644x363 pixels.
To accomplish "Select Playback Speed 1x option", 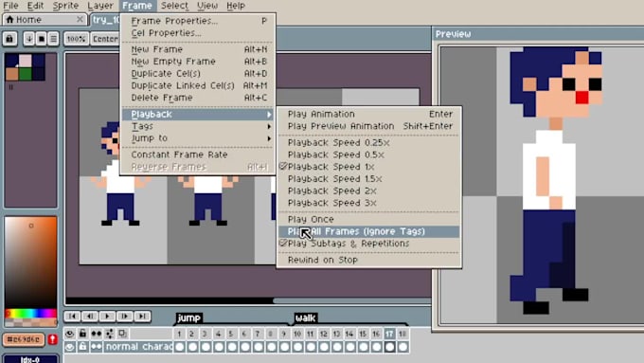I will point(368,167).
